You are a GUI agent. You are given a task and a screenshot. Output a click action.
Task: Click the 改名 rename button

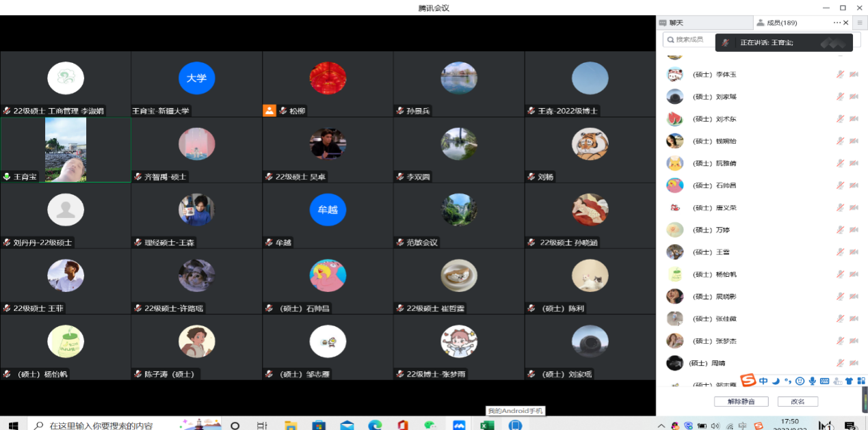tap(798, 401)
